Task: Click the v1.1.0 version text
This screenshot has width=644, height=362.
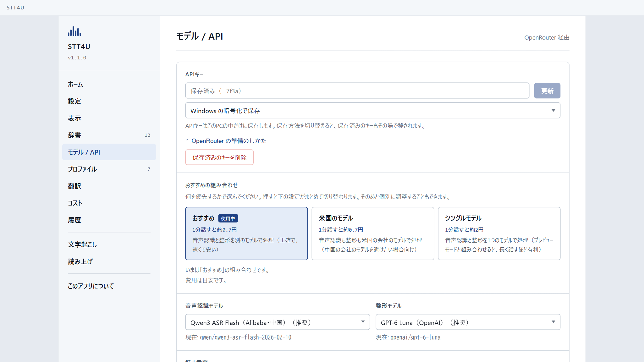Action: (77, 58)
